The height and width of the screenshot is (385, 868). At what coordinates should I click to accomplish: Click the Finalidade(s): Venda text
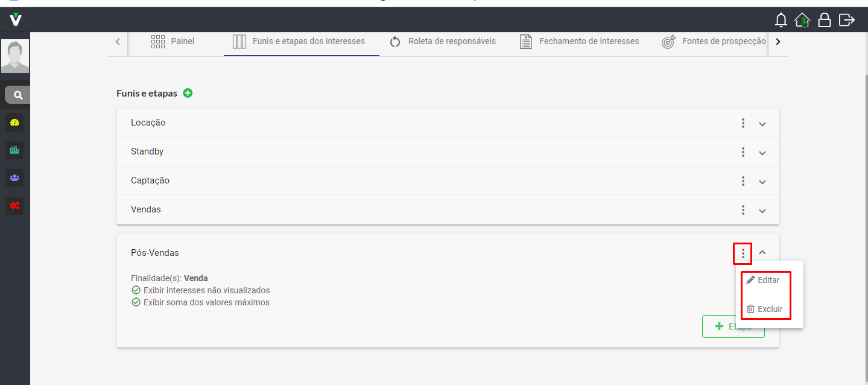click(x=169, y=278)
